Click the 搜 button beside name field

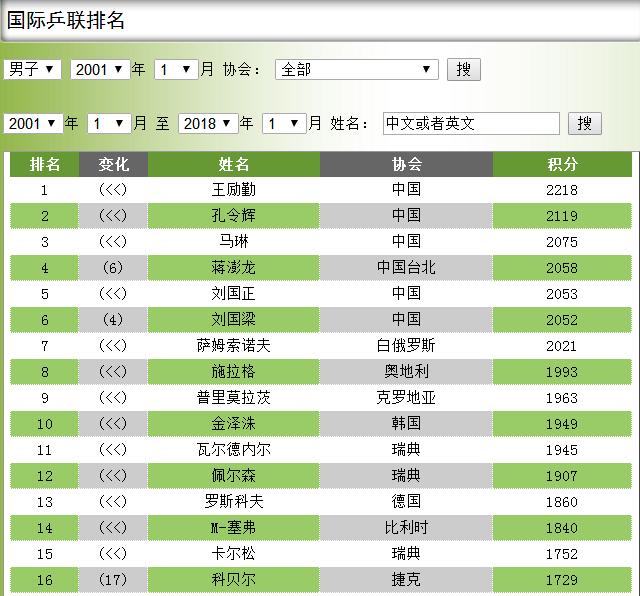point(584,123)
